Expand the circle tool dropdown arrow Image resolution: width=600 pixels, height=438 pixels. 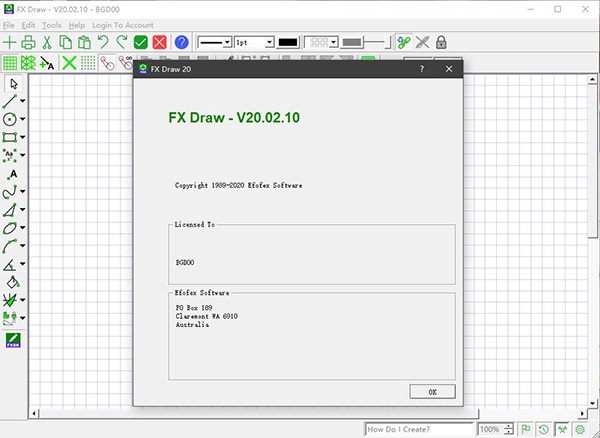(23, 119)
